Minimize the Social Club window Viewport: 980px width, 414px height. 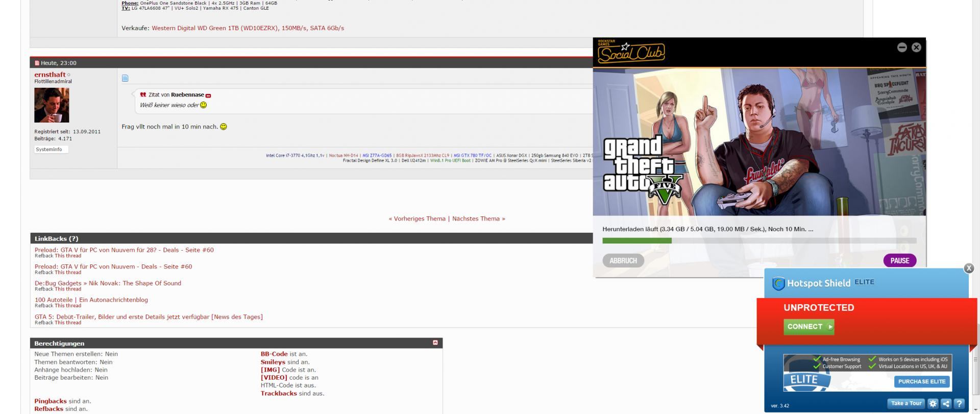click(902, 47)
